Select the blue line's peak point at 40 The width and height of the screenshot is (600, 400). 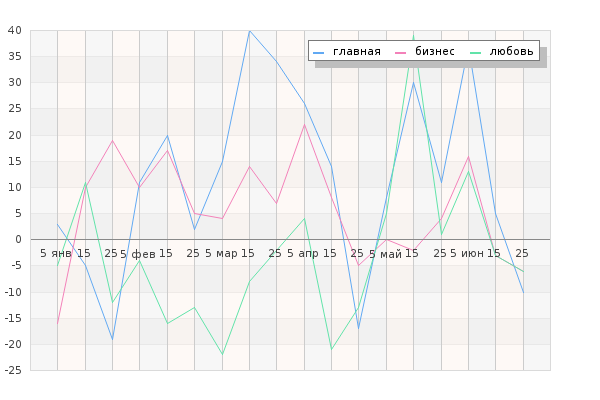[x=249, y=31]
